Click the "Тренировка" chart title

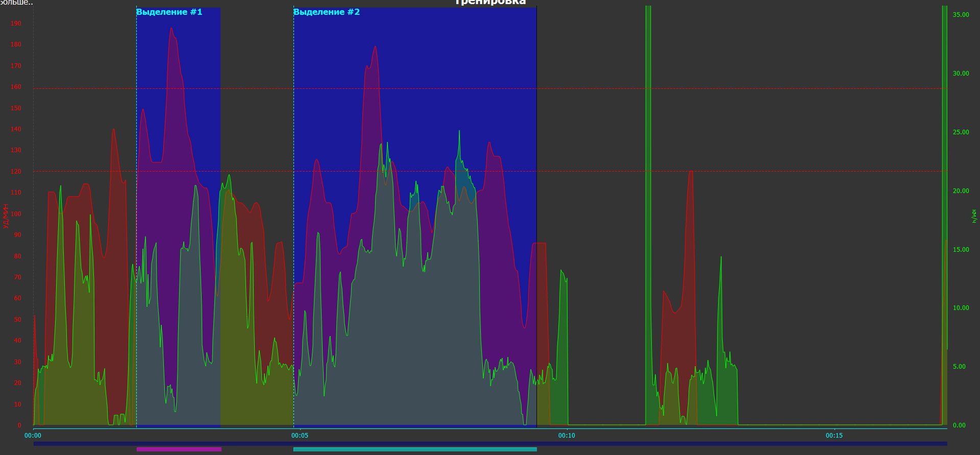489,3
